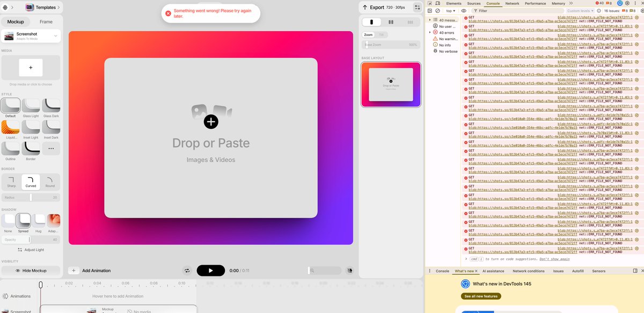Choose the Sharp border option
644x313 pixels.
(x=11, y=181)
